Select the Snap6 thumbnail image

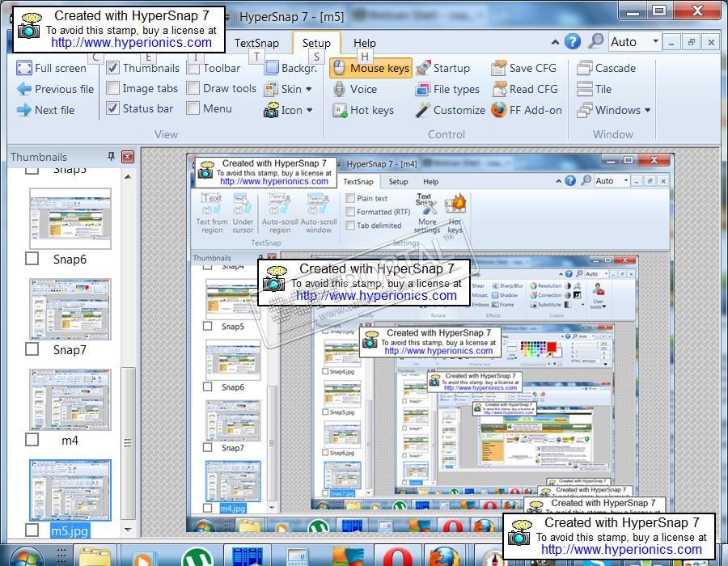click(x=70, y=218)
